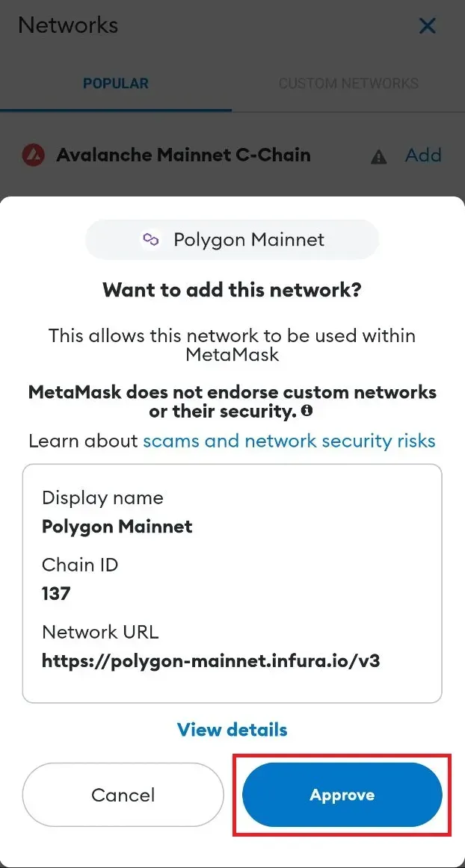
Task: Click the "Want to add this network?" heading
Action: pyautogui.click(x=232, y=290)
